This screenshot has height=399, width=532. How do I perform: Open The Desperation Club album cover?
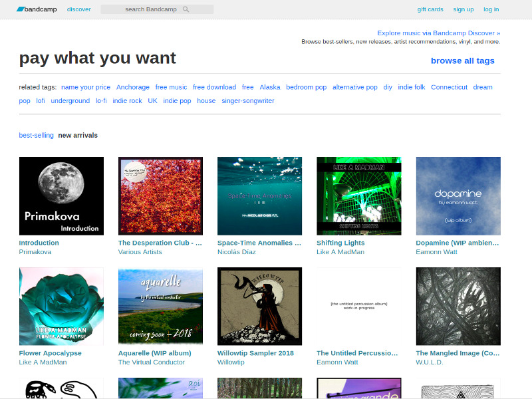coord(160,196)
